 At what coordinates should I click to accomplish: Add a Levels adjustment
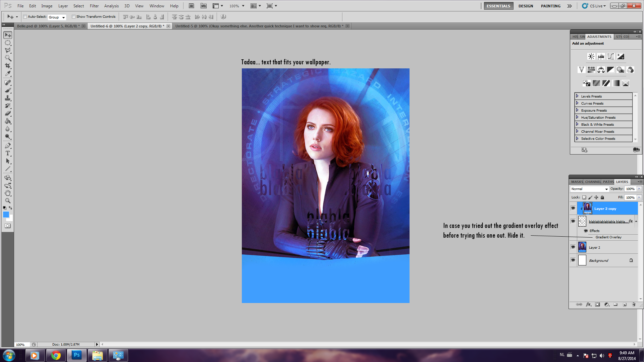(601, 56)
